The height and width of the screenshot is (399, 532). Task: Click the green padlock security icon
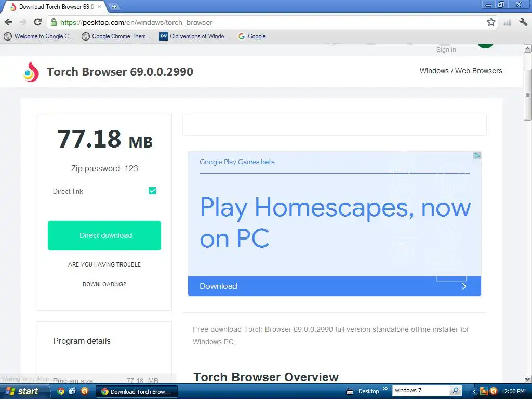[54, 22]
